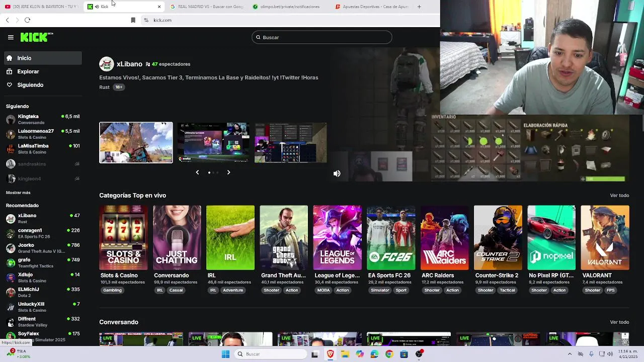The height and width of the screenshot is (362, 644).
Task: Click the Rust category link under the stream title
Action: (104, 87)
